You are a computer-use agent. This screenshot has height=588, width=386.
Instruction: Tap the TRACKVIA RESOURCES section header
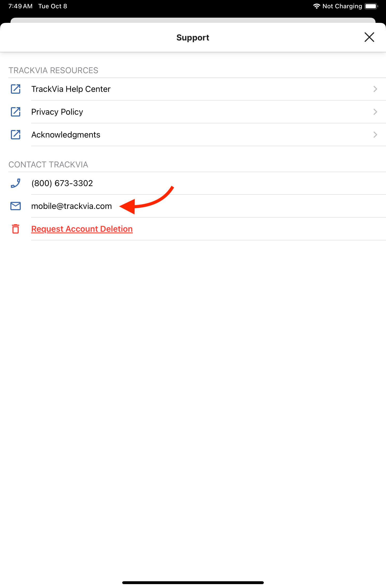pyautogui.click(x=53, y=70)
